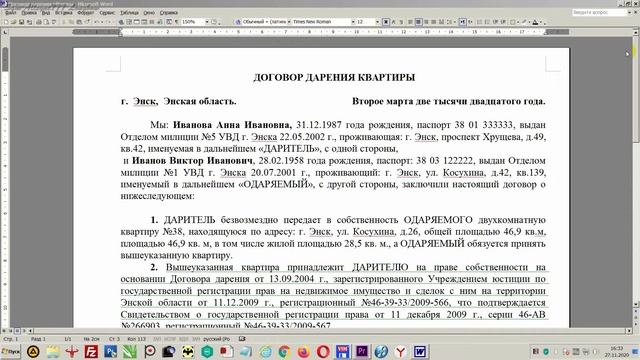This screenshot has height=360, width=640.
Task: Open the Справка menu
Action: click(169, 13)
